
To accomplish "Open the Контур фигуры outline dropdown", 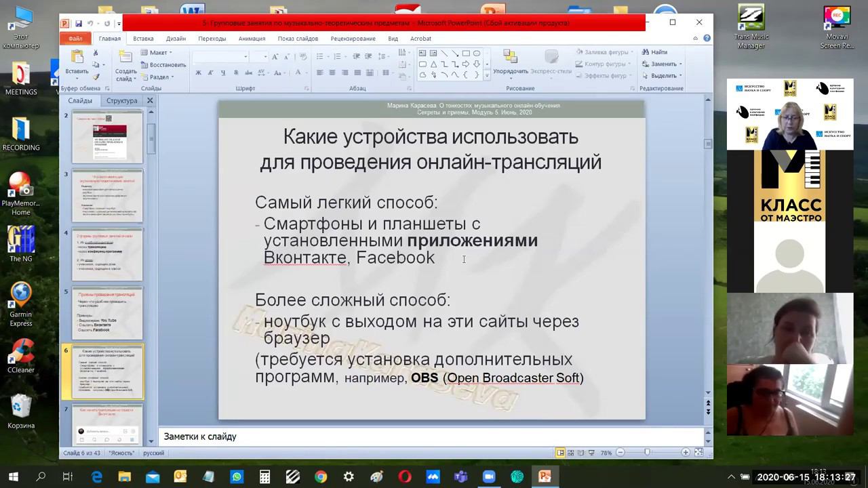I will 604,64.
